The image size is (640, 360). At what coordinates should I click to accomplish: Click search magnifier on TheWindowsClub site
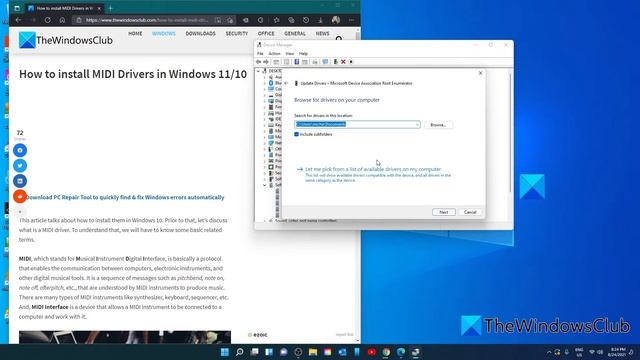click(x=338, y=39)
